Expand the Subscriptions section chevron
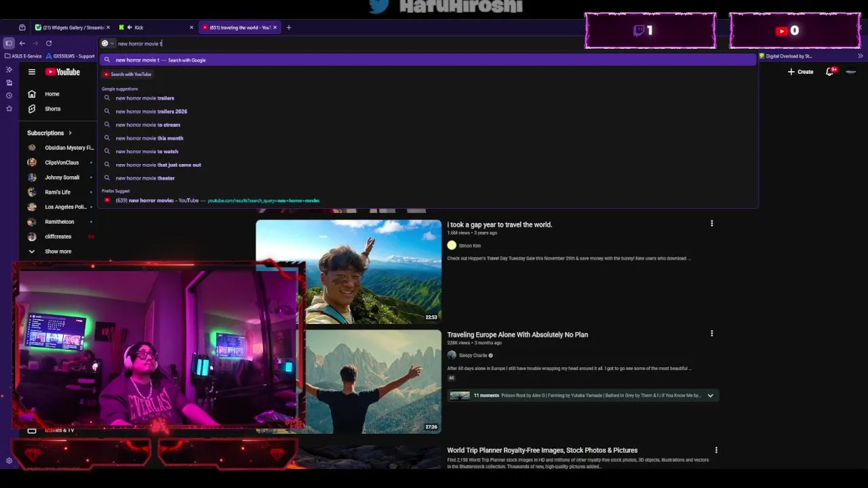This screenshot has width=868, height=488. point(70,133)
